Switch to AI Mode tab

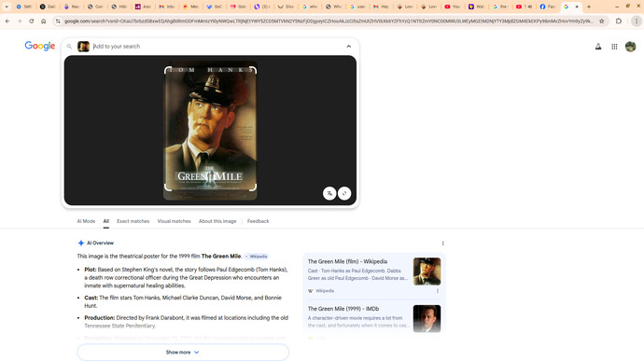point(86,221)
